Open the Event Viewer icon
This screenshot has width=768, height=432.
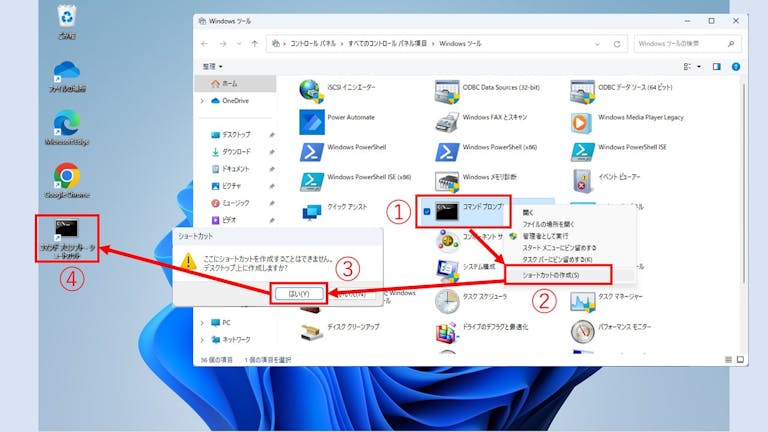(x=582, y=181)
